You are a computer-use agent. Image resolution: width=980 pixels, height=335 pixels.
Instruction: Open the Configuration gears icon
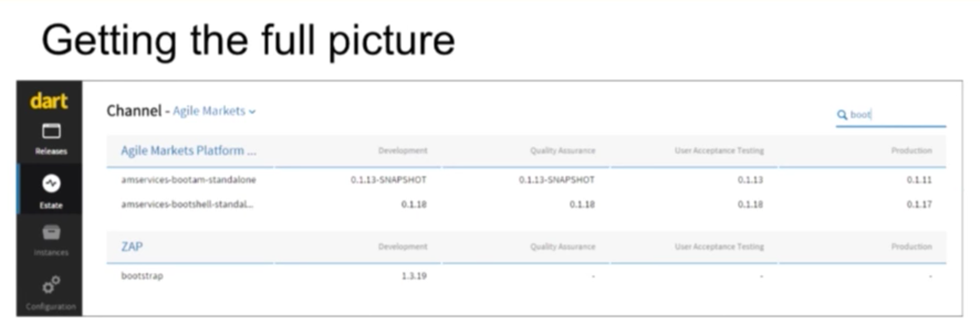[51, 292]
